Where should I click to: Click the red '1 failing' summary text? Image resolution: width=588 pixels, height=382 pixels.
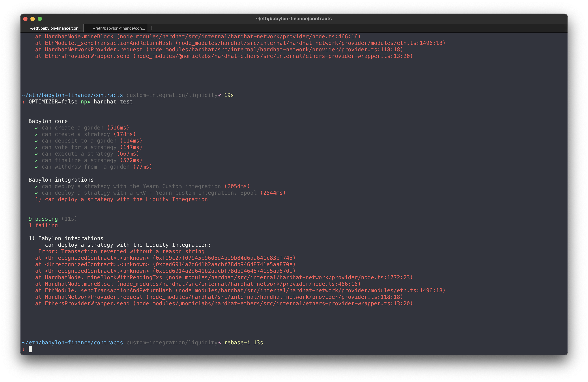[x=43, y=225]
